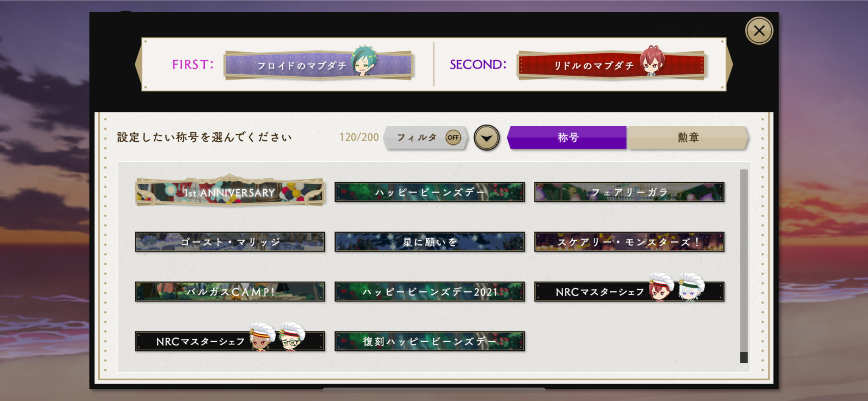Select the ハッピービーンズデー2021 title
This screenshot has height=401, width=868.
[x=429, y=292]
